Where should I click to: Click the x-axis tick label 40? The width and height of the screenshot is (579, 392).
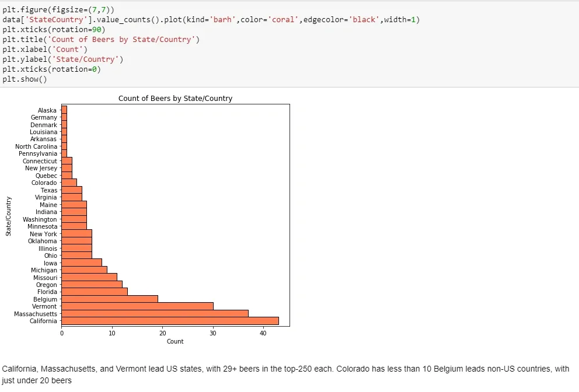click(263, 333)
